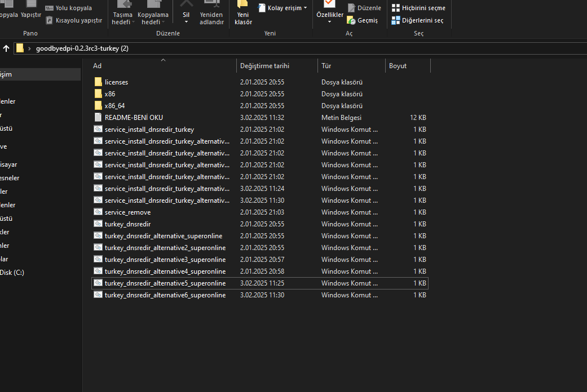Open the Kolay erişim dropdown

tap(283, 8)
